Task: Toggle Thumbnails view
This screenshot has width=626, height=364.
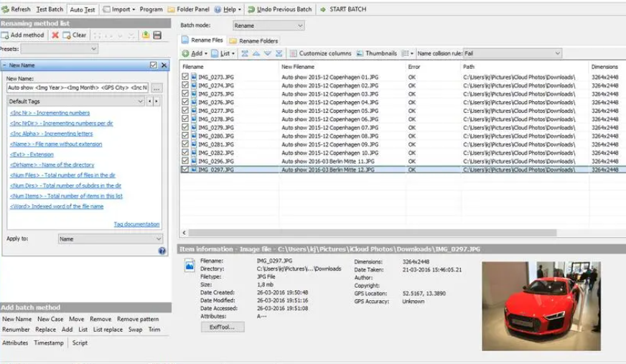Action: pyautogui.click(x=376, y=53)
